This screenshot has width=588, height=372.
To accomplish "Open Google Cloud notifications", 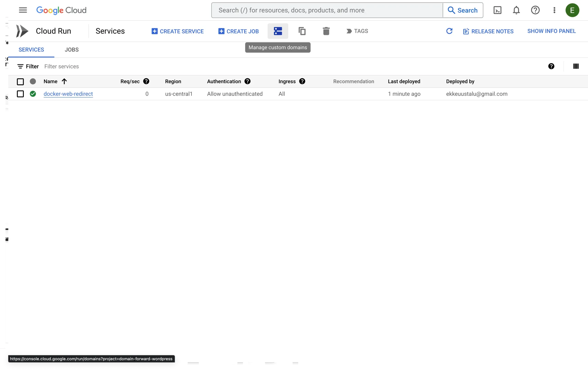I will pos(516,10).
